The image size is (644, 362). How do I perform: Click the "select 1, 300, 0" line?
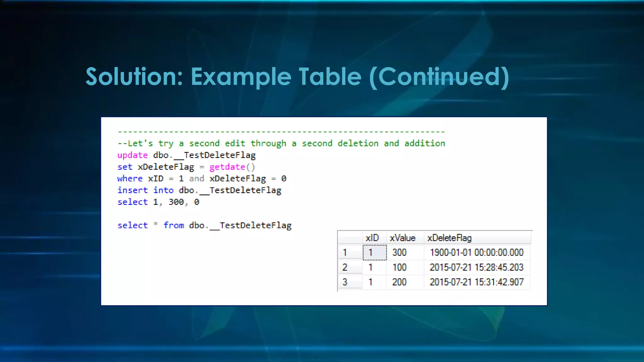coord(158,202)
